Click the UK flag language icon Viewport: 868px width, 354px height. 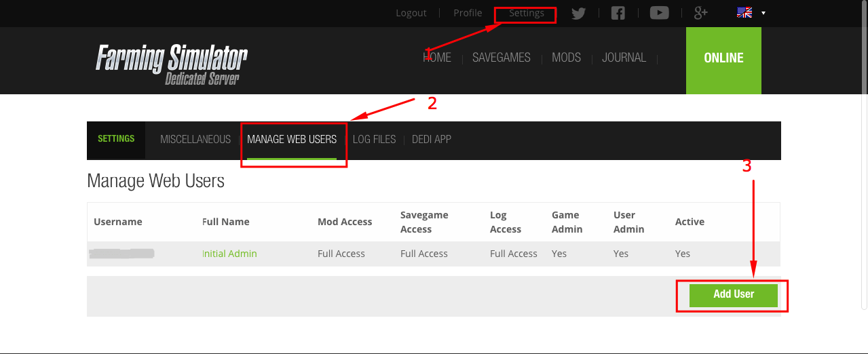click(744, 13)
